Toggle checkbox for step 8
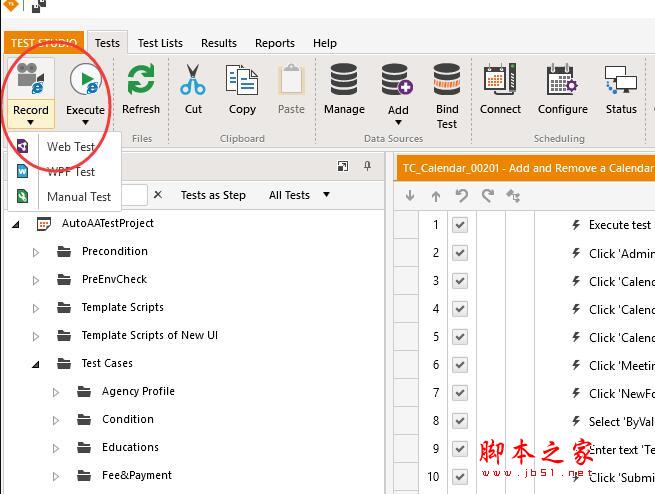This screenshot has height=494, width=655. (x=460, y=421)
